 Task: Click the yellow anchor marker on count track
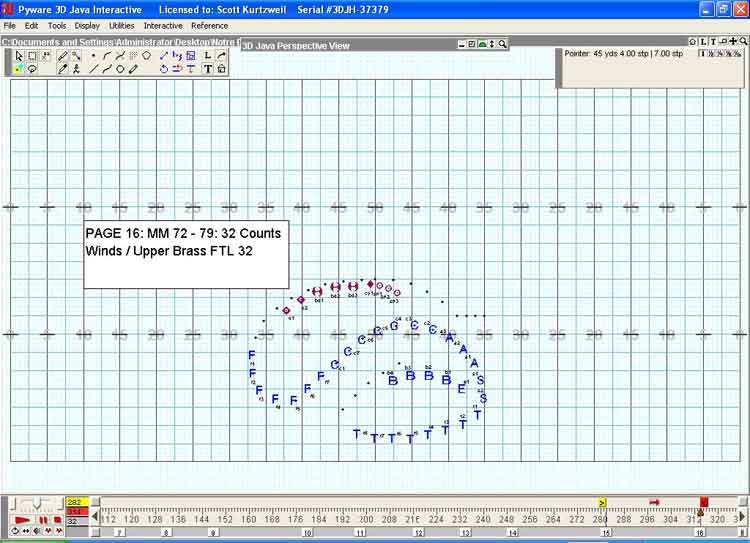point(602,502)
